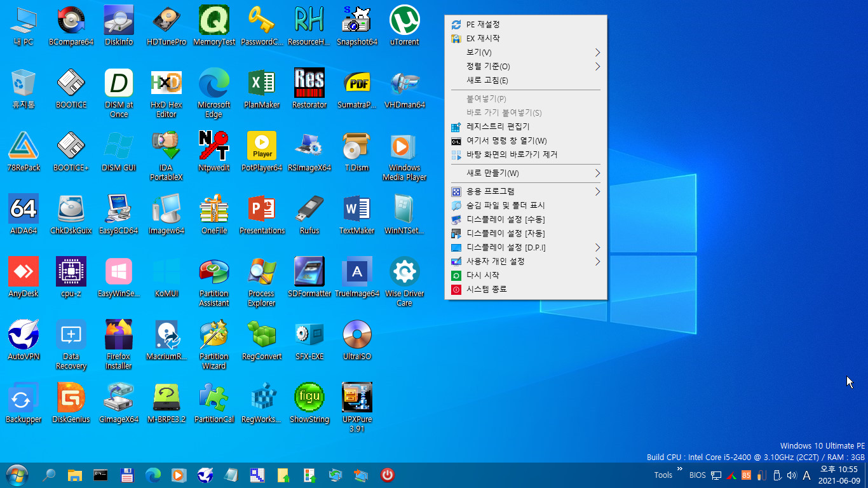Open UPXPure 3.91 desktop icon
This screenshot has width=868, height=488.
coord(357,408)
